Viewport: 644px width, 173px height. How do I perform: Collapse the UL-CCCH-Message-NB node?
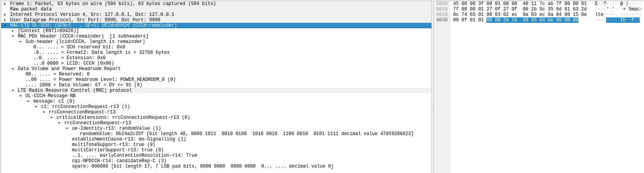click(21, 96)
